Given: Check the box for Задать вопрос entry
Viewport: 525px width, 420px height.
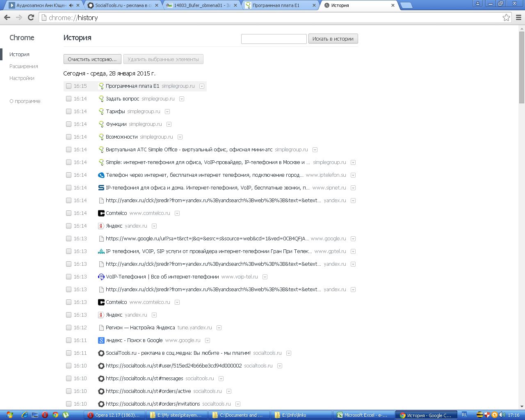Looking at the screenshot, I should tap(68, 99).
